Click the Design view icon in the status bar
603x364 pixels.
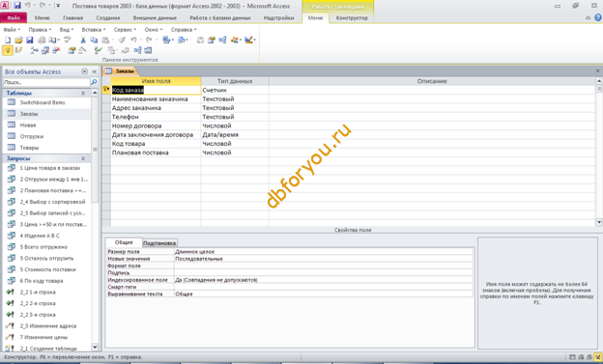point(597,357)
